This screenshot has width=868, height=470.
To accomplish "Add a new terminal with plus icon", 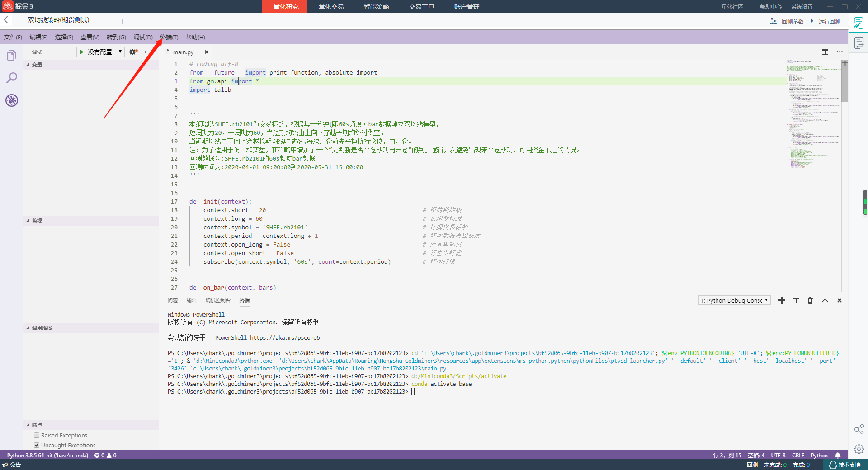I will (x=782, y=300).
